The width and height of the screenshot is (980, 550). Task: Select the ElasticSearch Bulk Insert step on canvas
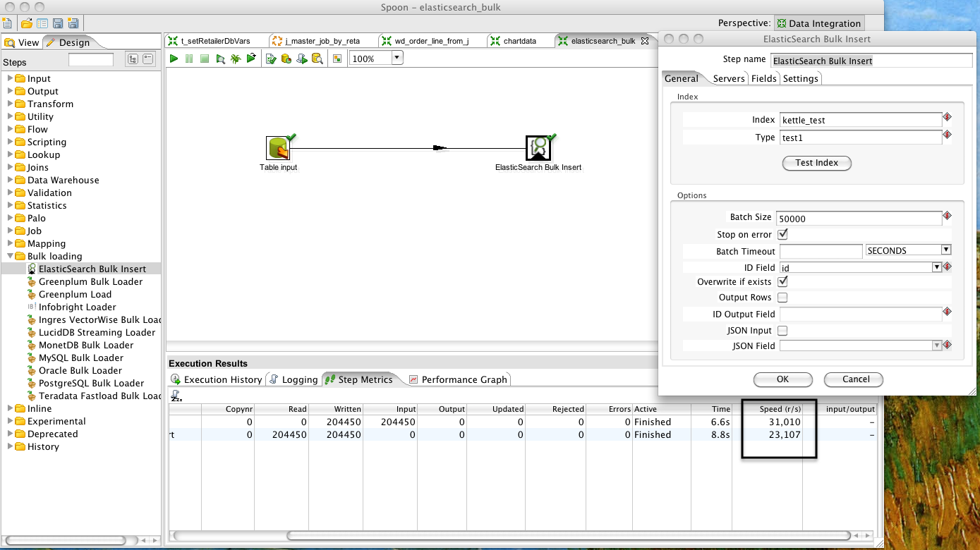(x=538, y=148)
